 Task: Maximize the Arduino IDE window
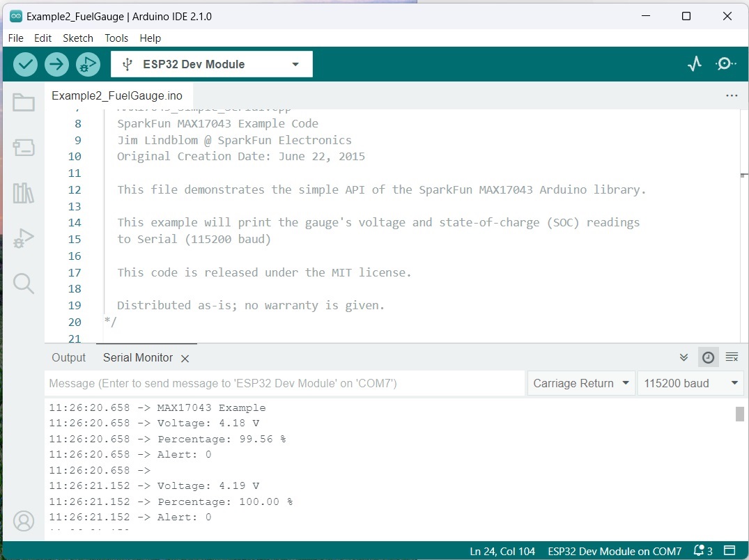click(686, 16)
